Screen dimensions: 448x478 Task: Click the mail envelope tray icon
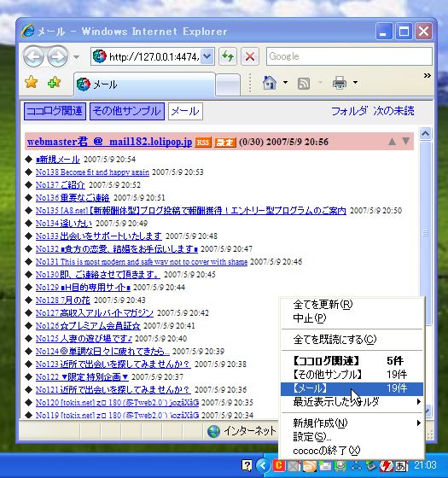pos(324,466)
